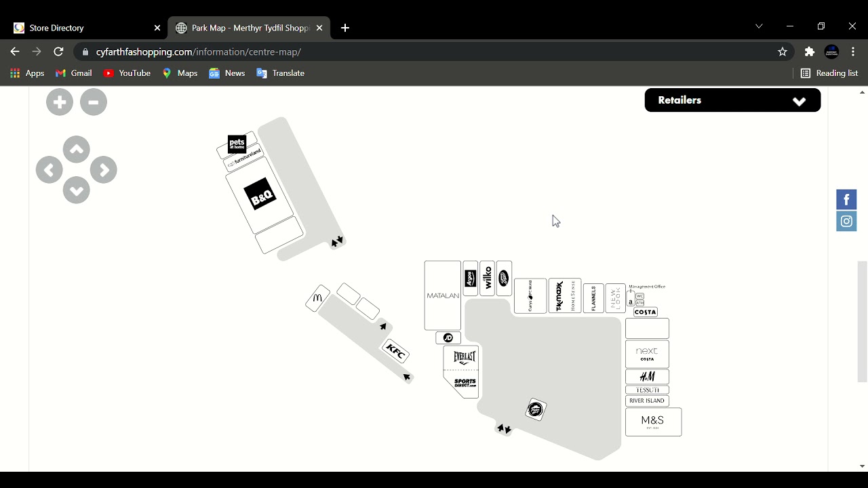
Task: Open the Apps bookmark shortcut
Action: coord(27,73)
